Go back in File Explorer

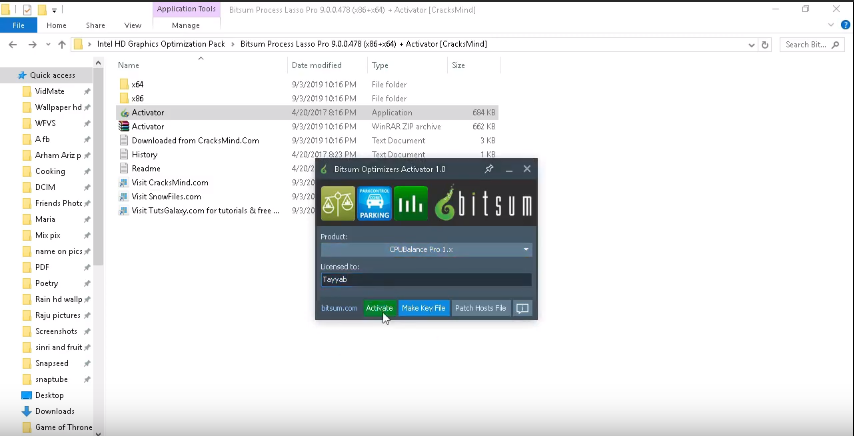13,45
